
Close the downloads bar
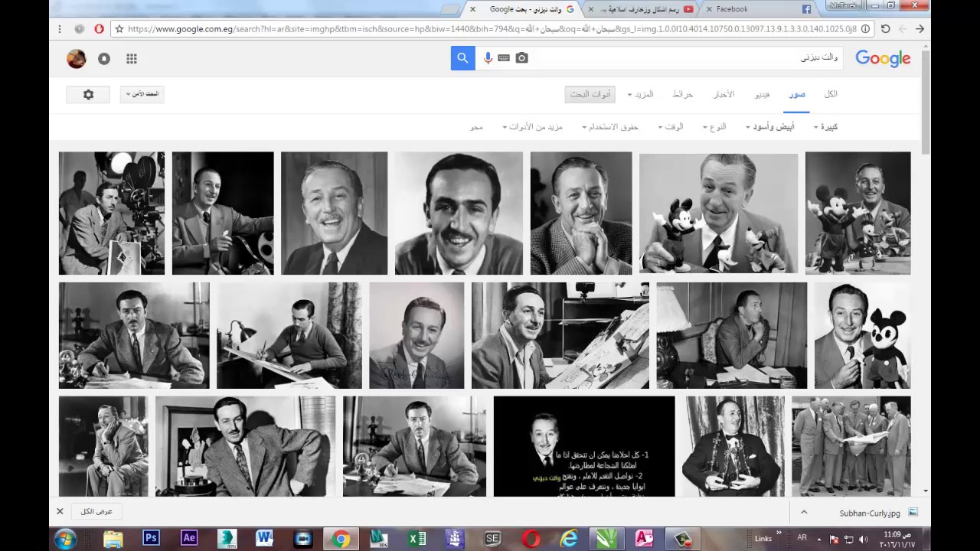pyautogui.click(x=60, y=511)
